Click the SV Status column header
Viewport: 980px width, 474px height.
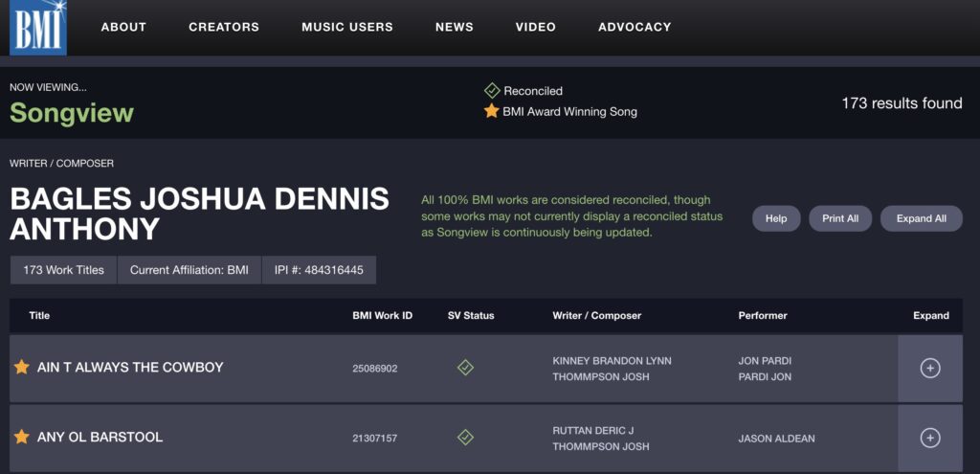click(471, 316)
